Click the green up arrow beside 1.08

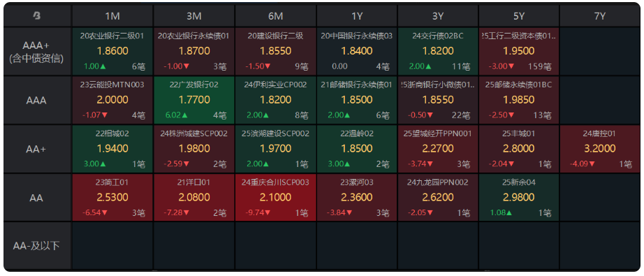(x=509, y=212)
